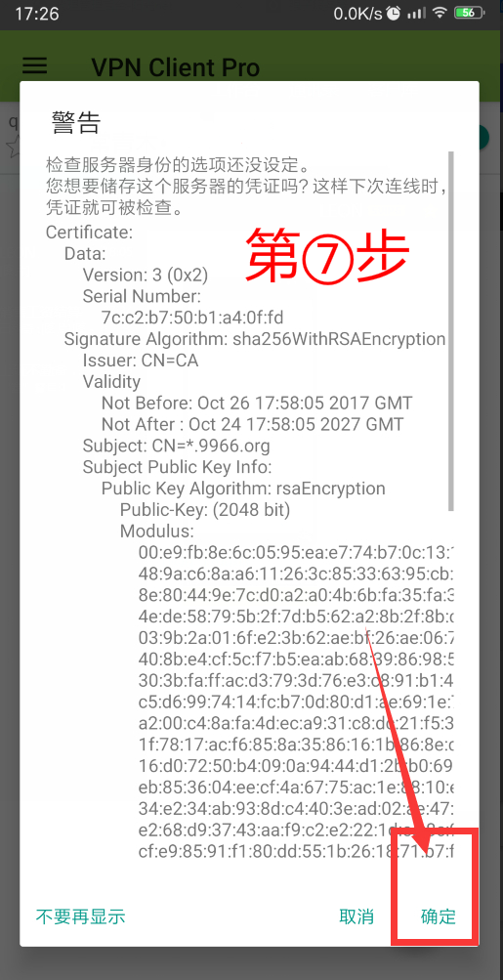This screenshot has width=503, height=980.
Task: Choose 不要再显示 to stop showing warning
Action: click(x=81, y=916)
